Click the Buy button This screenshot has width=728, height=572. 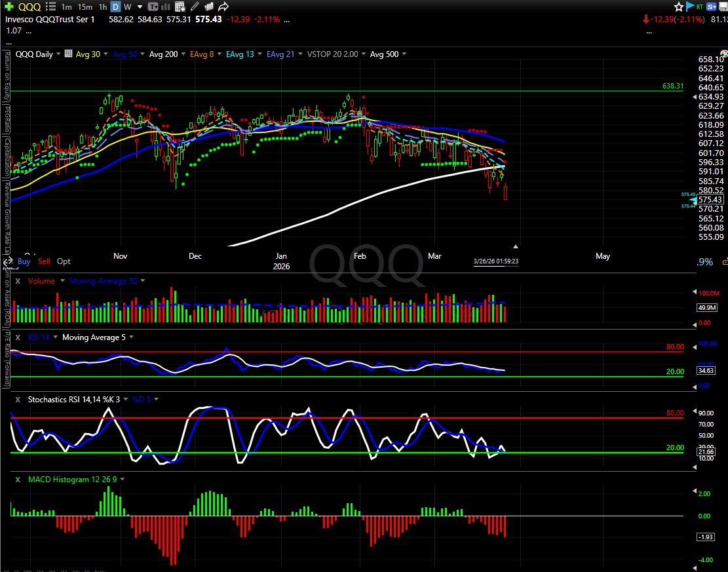(x=24, y=261)
